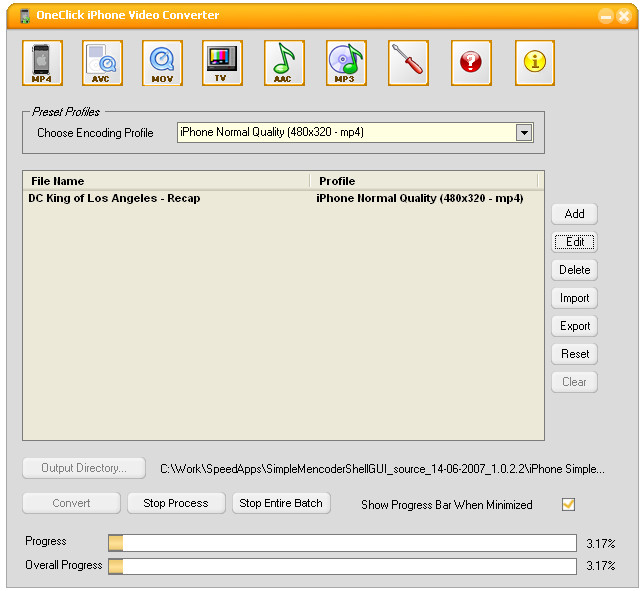Click the Import button

pos(574,298)
